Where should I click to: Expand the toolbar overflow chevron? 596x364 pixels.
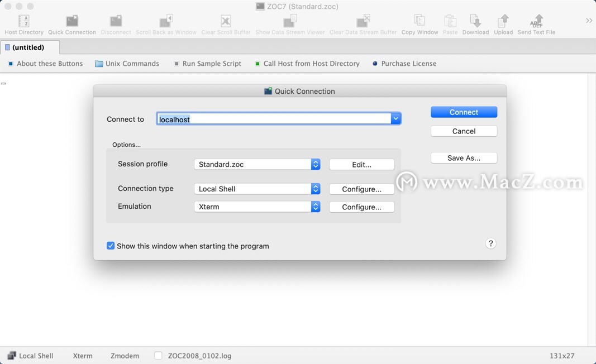click(x=589, y=21)
